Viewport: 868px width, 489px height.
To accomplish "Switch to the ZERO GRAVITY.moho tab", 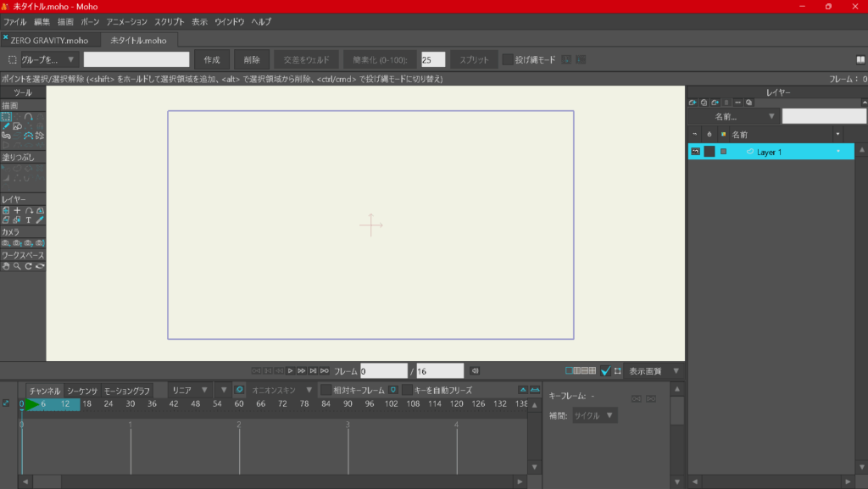I will click(x=49, y=41).
